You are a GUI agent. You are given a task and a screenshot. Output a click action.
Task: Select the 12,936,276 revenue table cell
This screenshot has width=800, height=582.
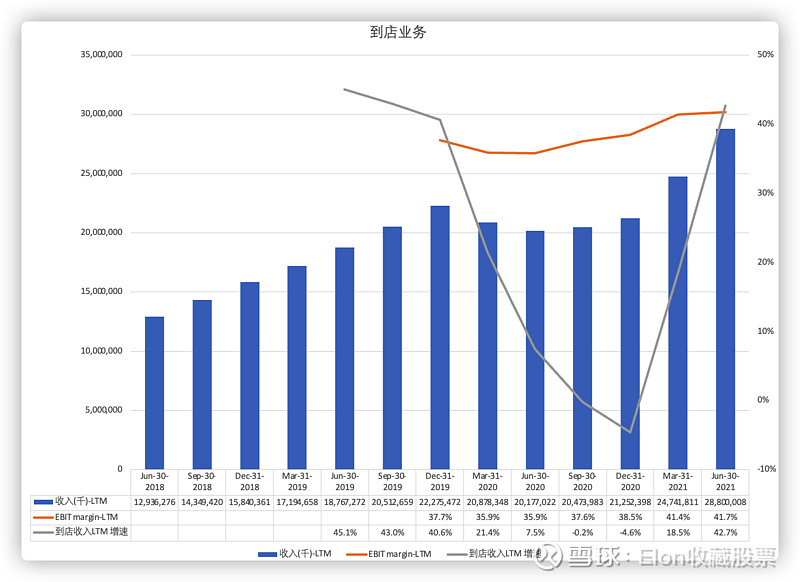click(154, 501)
